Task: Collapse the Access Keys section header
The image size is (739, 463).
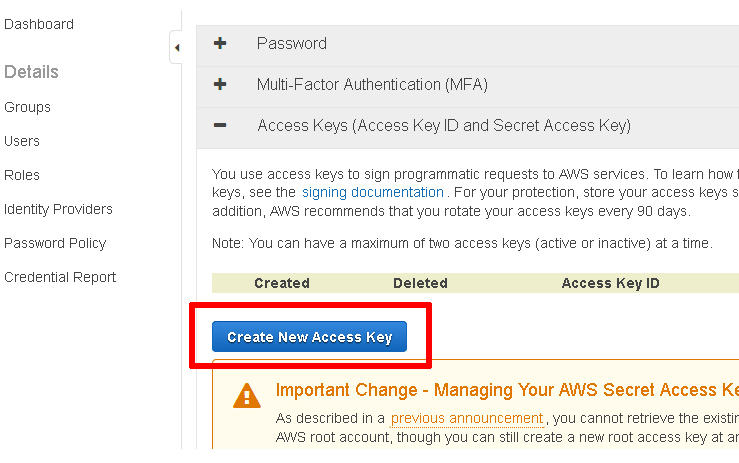Action: 468,125
